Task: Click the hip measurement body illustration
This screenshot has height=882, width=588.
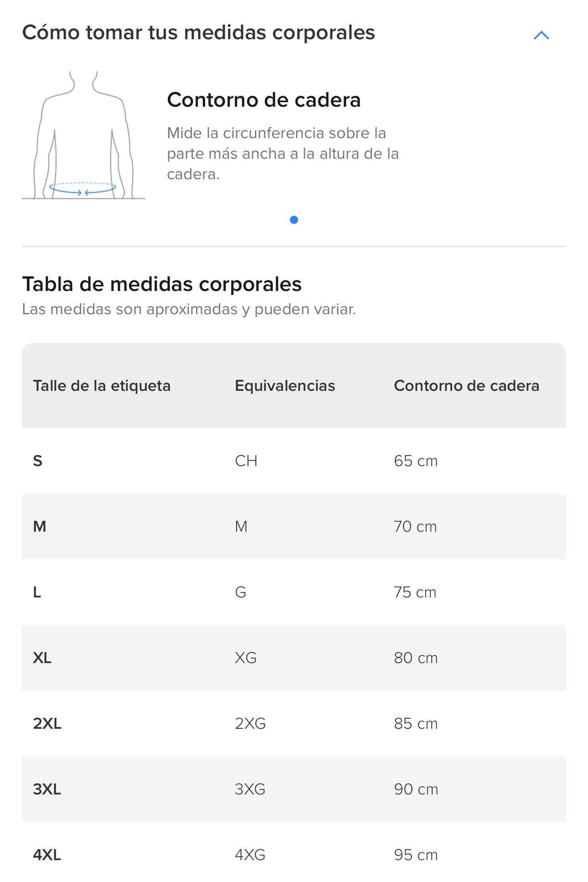Action: [83, 135]
